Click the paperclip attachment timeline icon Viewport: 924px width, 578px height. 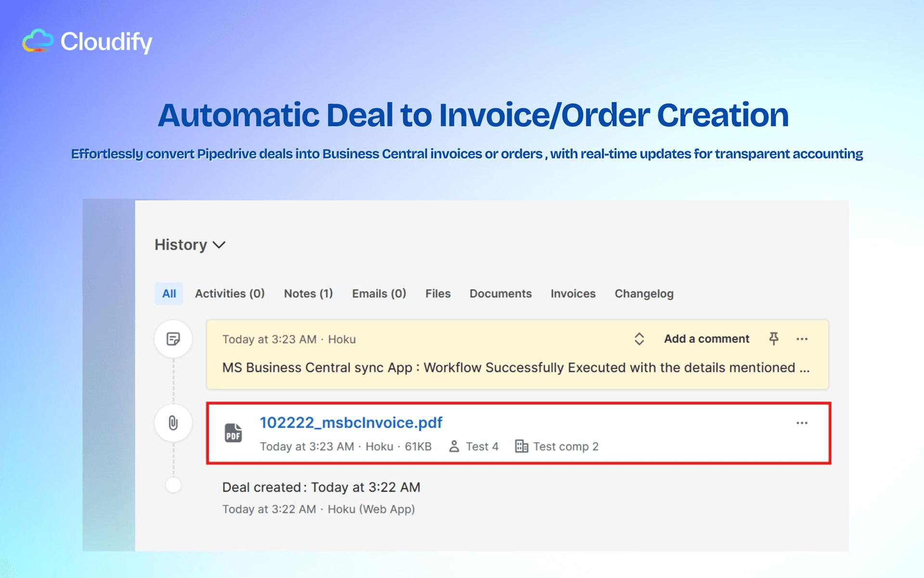pos(173,423)
